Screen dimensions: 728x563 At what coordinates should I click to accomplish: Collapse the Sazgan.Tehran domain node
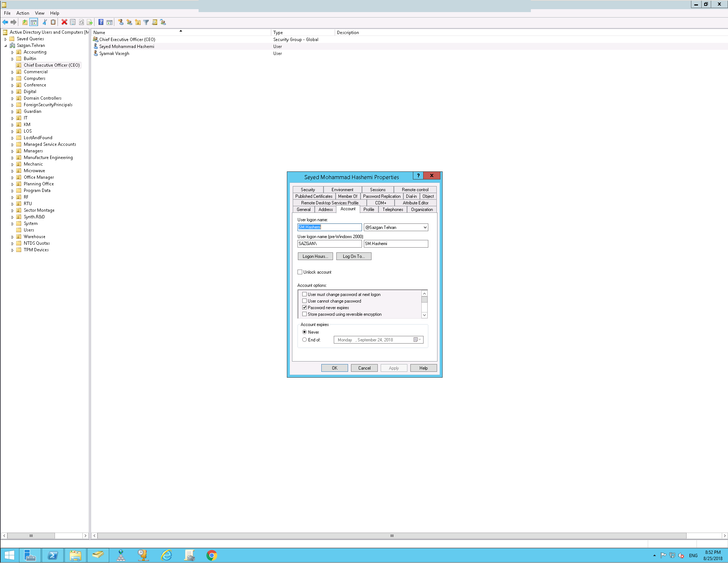(x=5, y=46)
